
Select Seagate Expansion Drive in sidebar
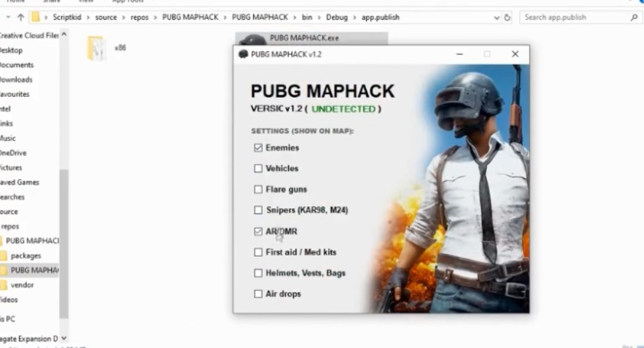(30, 339)
